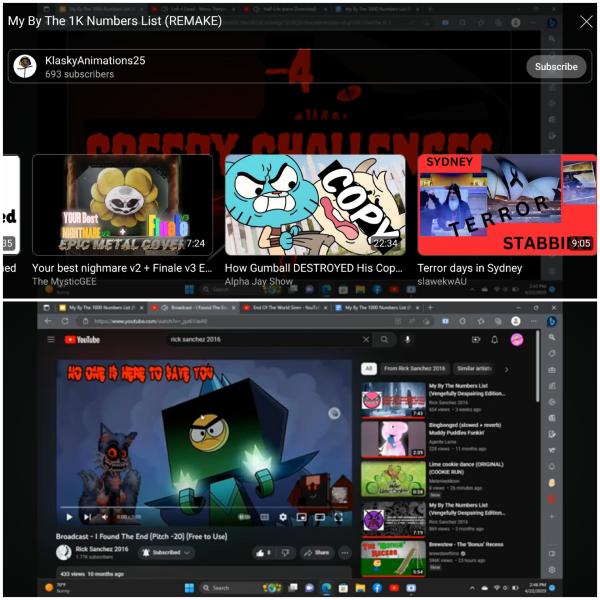Go back in the browser
The height and width of the screenshot is (600, 600).
[x=47, y=321]
